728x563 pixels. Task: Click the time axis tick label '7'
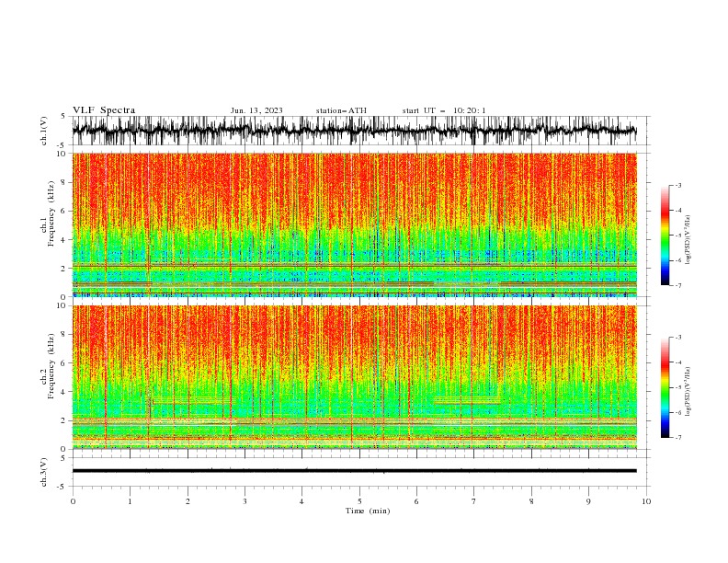point(474,501)
